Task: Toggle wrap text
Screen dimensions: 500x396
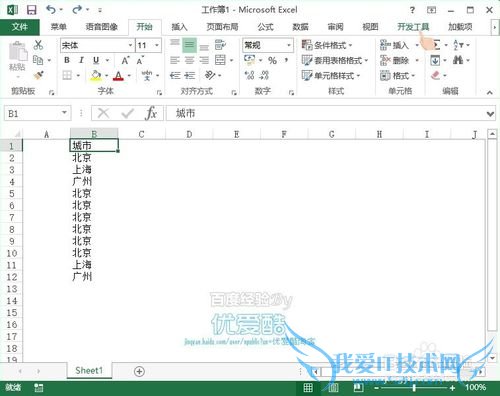Action: [220, 45]
